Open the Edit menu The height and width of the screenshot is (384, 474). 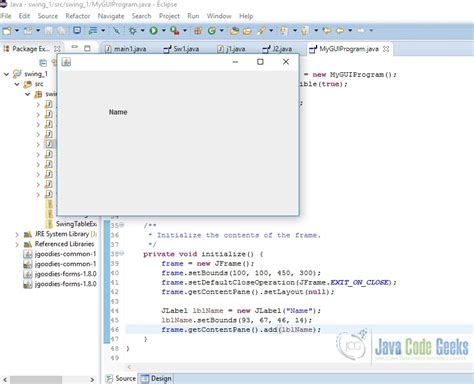pos(24,16)
